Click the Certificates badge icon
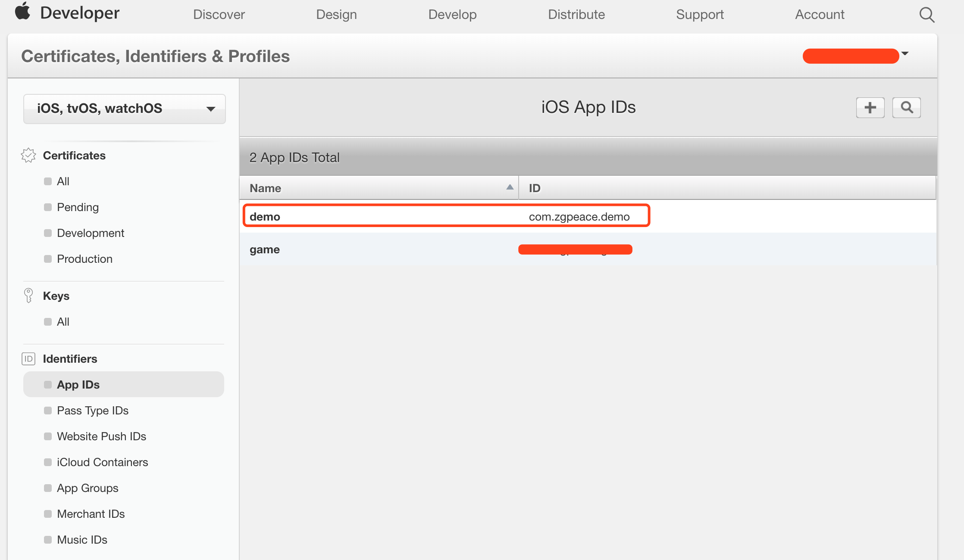Screen dimensions: 964x560 click(x=28, y=156)
